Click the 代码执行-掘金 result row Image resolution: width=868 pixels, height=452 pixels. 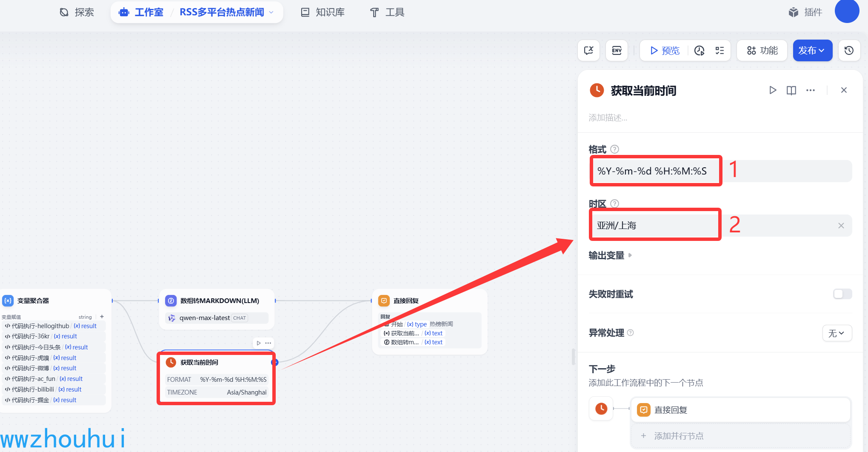[x=54, y=400]
